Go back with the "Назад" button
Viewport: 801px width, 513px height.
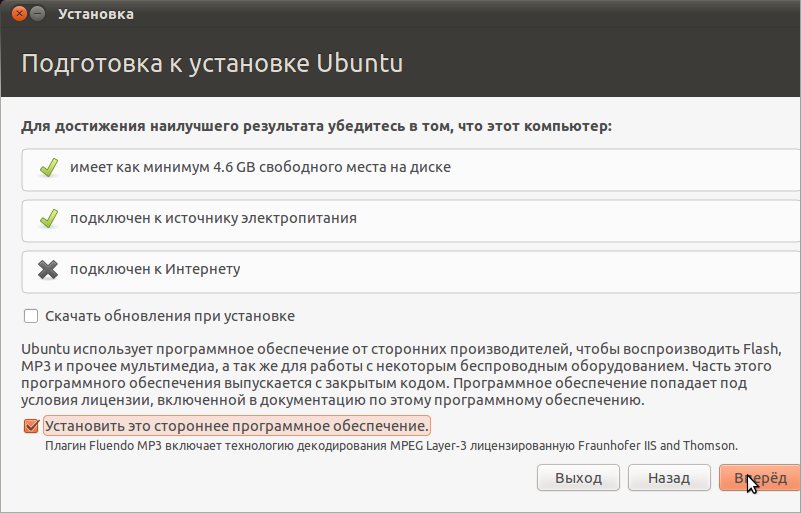pyautogui.click(x=669, y=478)
